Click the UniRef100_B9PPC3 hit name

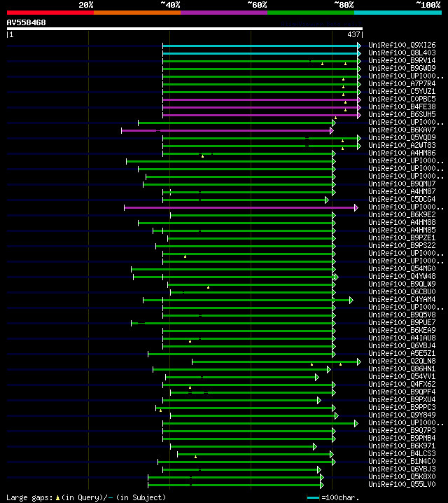(x=402, y=407)
